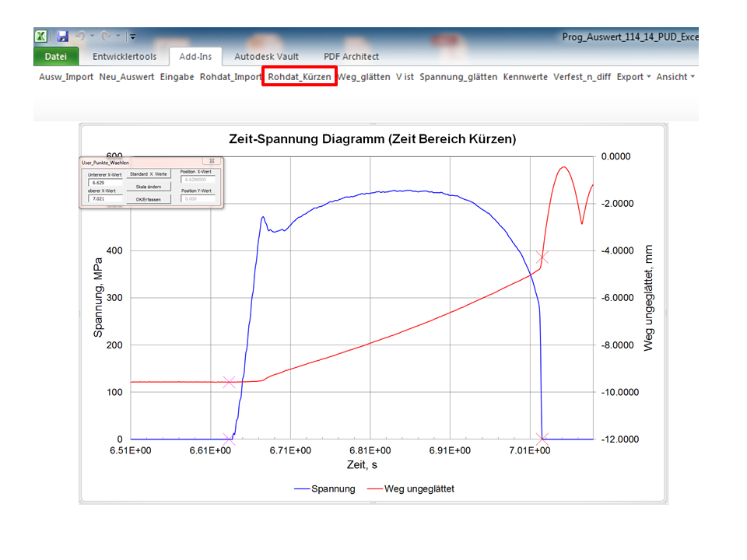Select the chart title Zeit-Spannung Diagramm
The image size is (747, 560).
[x=373, y=138]
